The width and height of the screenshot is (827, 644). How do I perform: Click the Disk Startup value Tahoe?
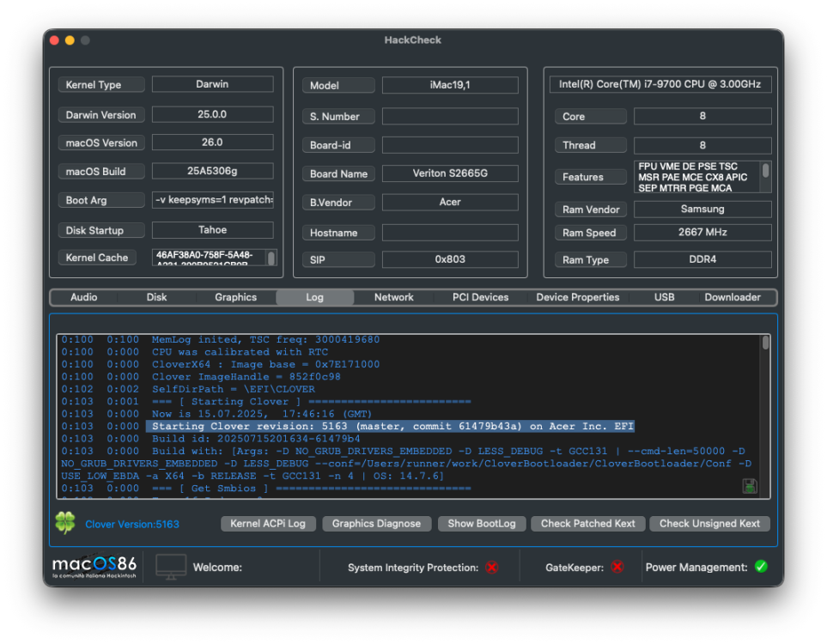tap(213, 230)
